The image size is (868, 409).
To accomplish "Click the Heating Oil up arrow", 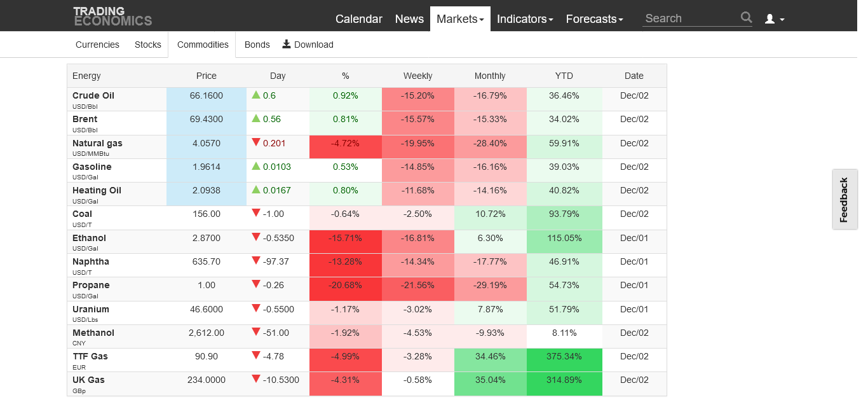I will [x=256, y=190].
